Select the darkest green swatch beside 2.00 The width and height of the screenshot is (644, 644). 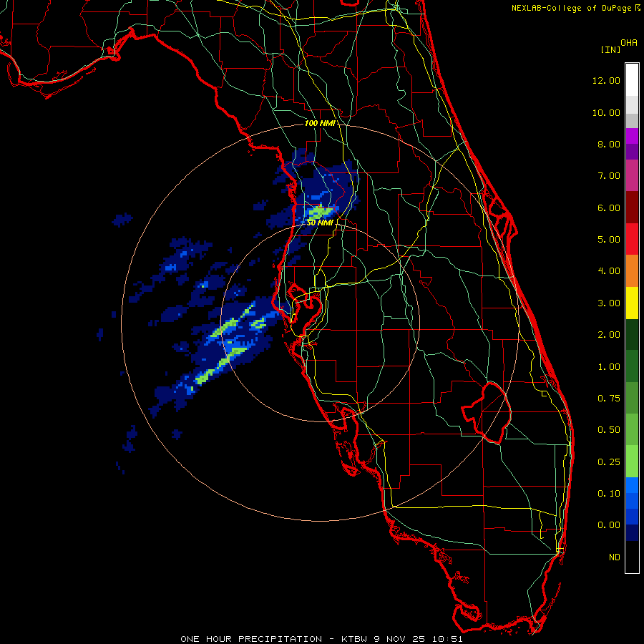pyautogui.click(x=632, y=335)
